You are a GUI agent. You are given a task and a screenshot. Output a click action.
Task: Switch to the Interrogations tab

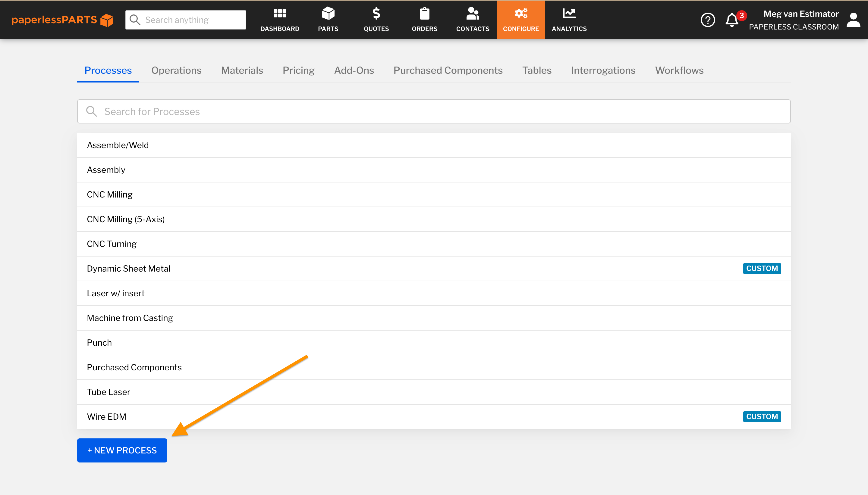(x=603, y=70)
